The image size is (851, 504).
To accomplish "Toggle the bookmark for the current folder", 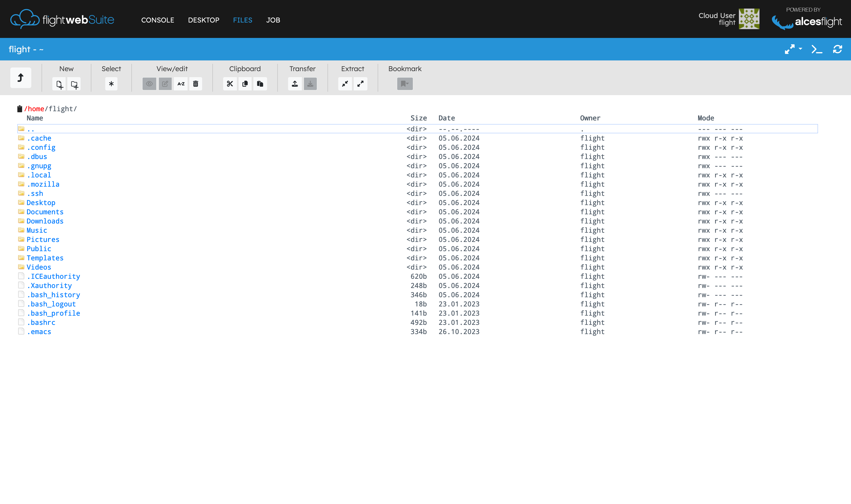I will pos(403,84).
